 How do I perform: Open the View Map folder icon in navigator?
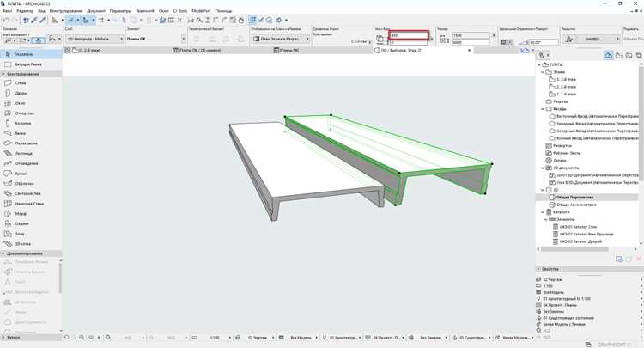(619, 56)
